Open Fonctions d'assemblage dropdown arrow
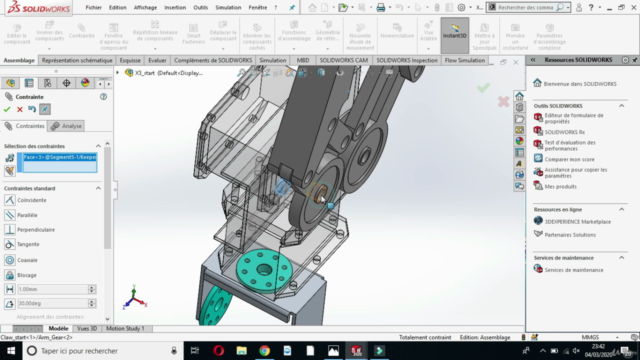This screenshot has width=640, height=360. coord(293,49)
